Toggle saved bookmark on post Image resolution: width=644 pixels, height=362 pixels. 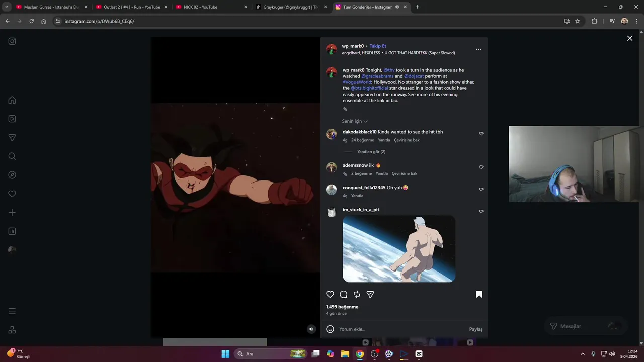[x=479, y=294]
